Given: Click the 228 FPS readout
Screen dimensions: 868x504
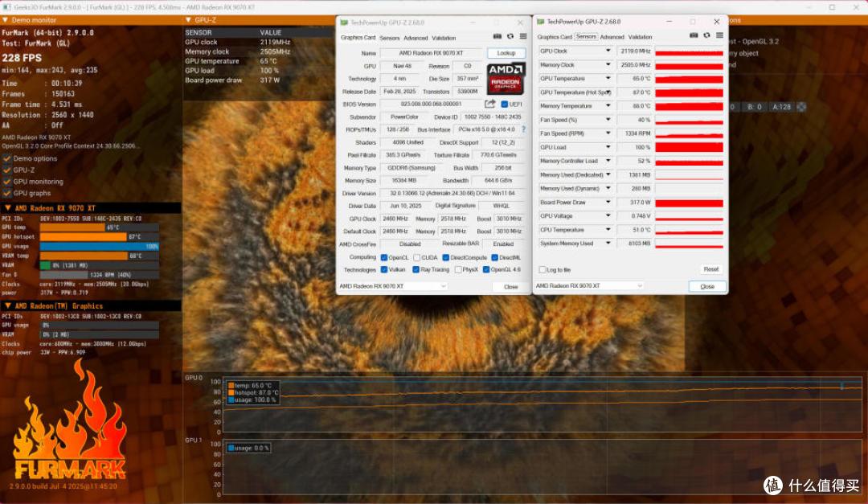Looking at the screenshot, I should (22, 58).
